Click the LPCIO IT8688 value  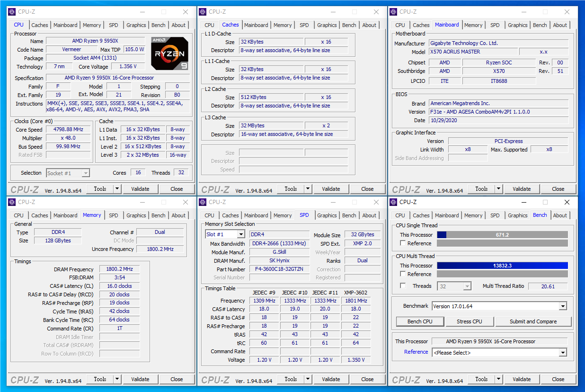[x=499, y=81]
